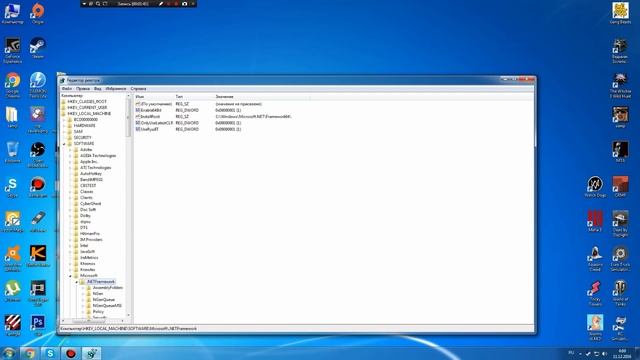Open the Photoshop desktop shortcut
The image size is (640, 360).
[38, 325]
